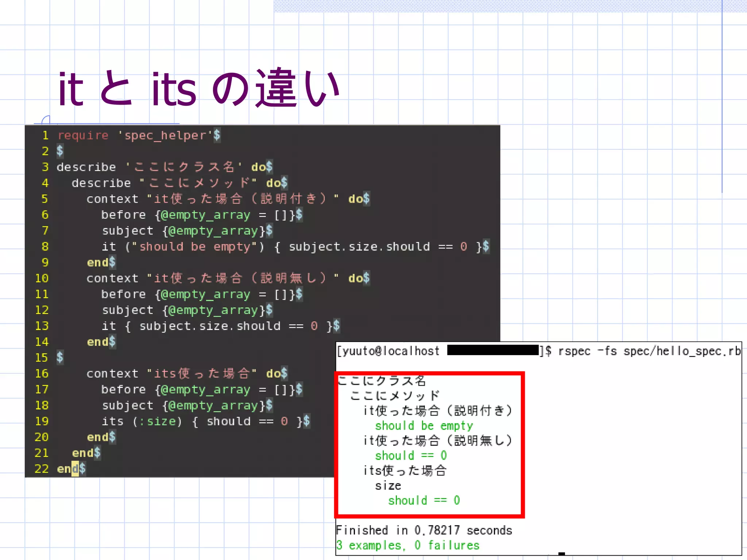747x560 pixels.
Task: Click line 17 'before {@empty_array = []}'
Action: (x=198, y=389)
